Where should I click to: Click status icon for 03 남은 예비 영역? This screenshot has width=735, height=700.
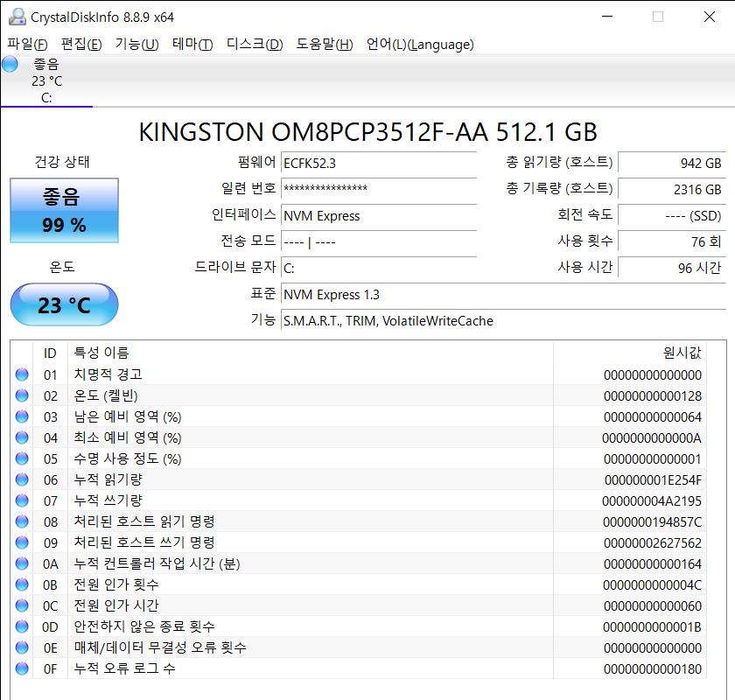pyautogui.click(x=22, y=416)
